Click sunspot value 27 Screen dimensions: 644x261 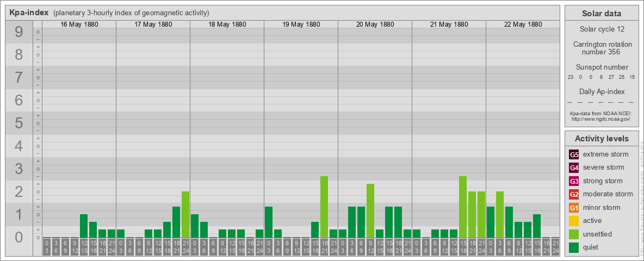(611, 77)
